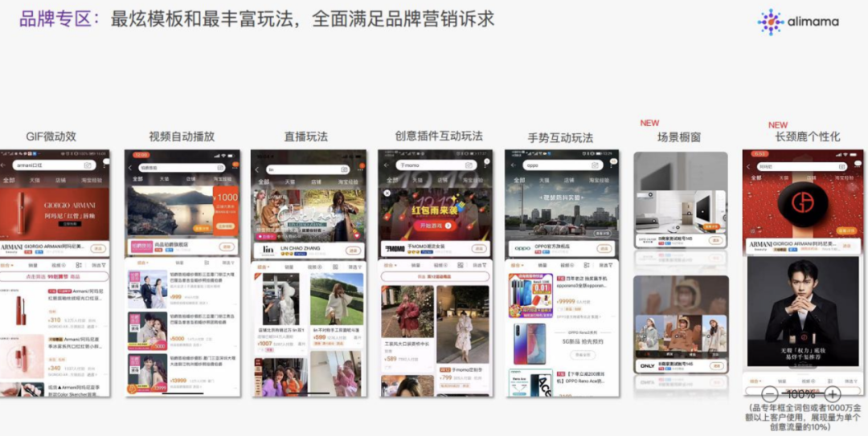Expand 综合 sort dropdown in 长颈鹿个性化 phone

755,381
